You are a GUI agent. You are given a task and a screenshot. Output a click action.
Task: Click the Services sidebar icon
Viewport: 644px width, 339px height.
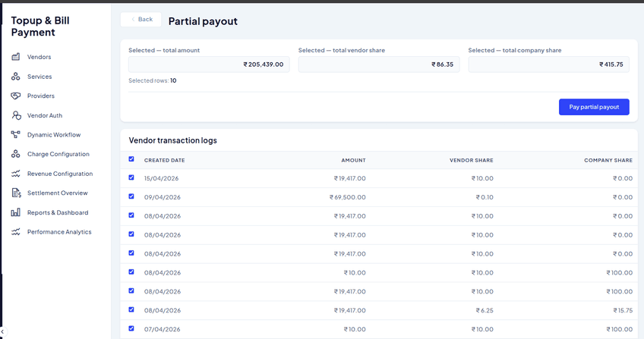[16, 77]
